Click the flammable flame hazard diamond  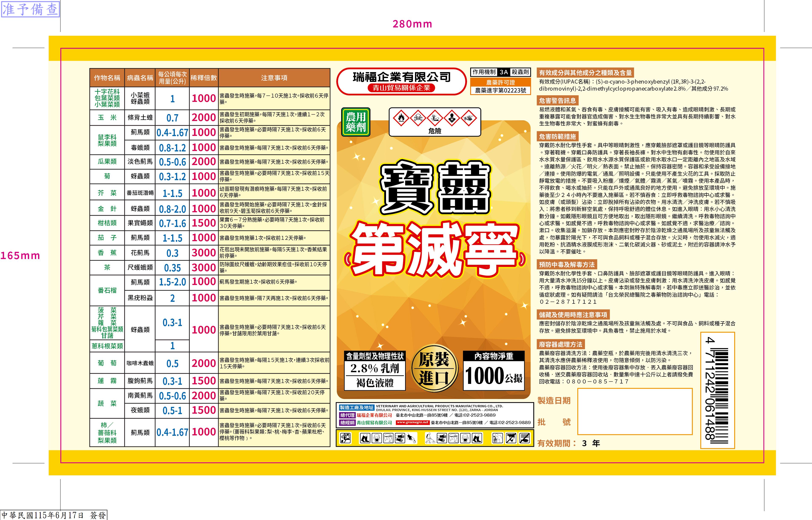(x=401, y=118)
